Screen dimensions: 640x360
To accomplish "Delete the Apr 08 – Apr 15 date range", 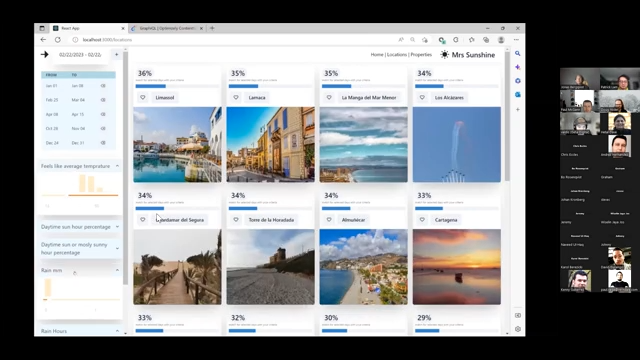I will [x=103, y=114].
